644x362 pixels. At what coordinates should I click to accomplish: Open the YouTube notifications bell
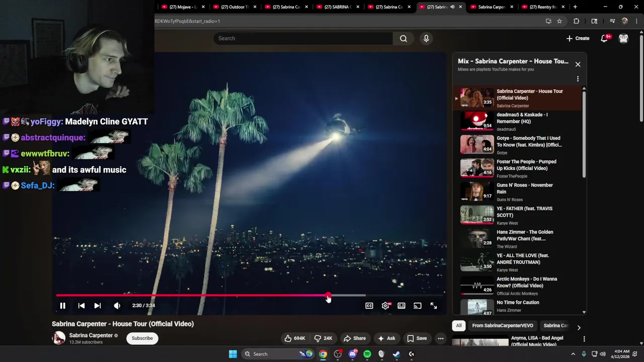pyautogui.click(x=604, y=38)
